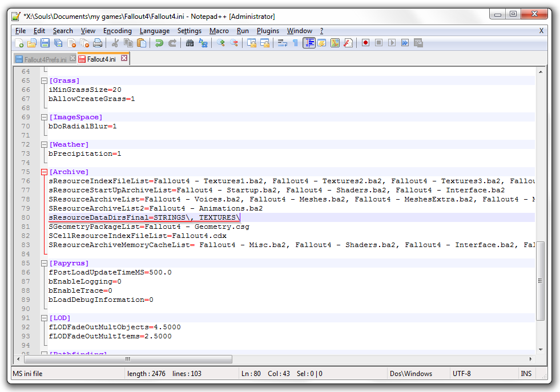Image resolution: width=560 pixels, height=392 pixels.
Task: Click the Save recorded macro icon
Action: (418, 43)
